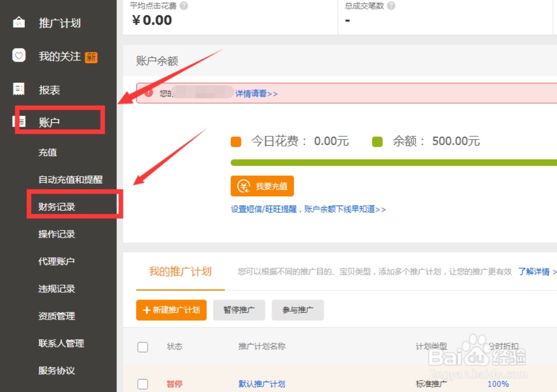
Task: Open 充值 under the account menu
Action: [x=47, y=152]
